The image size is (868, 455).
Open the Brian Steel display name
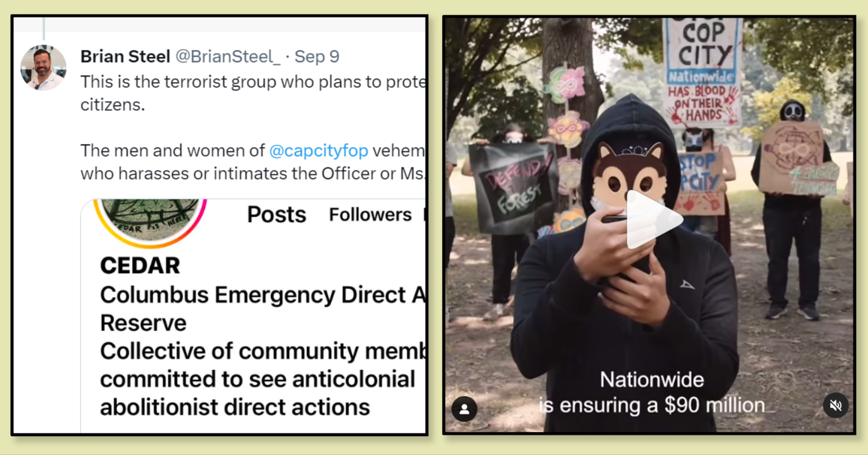125,56
